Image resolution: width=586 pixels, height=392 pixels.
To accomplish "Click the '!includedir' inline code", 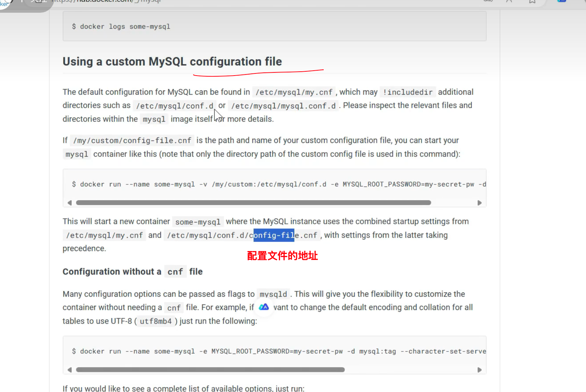I will pyautogui.click(x=408, y=92).
